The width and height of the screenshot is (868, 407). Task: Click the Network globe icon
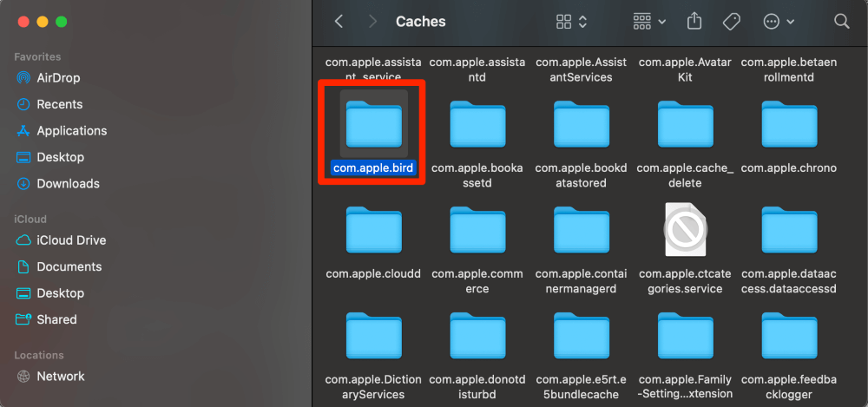(23, 377)
